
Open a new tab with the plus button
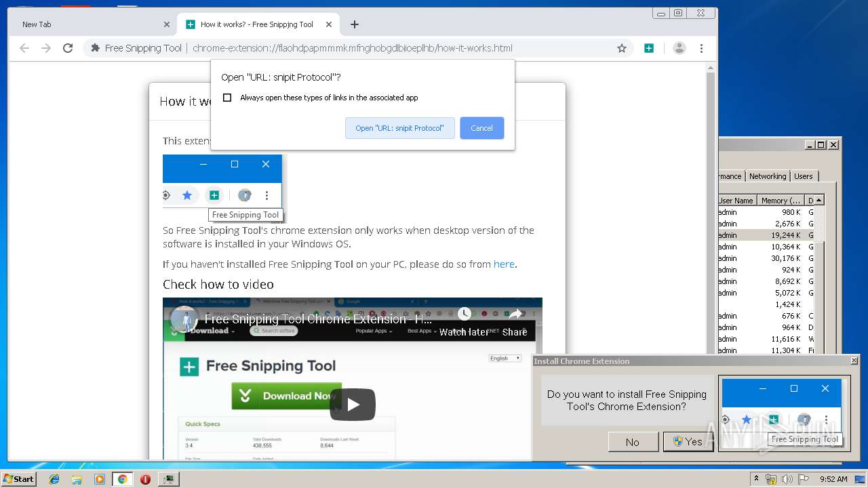pyautogui.click(x=355, y=24)
